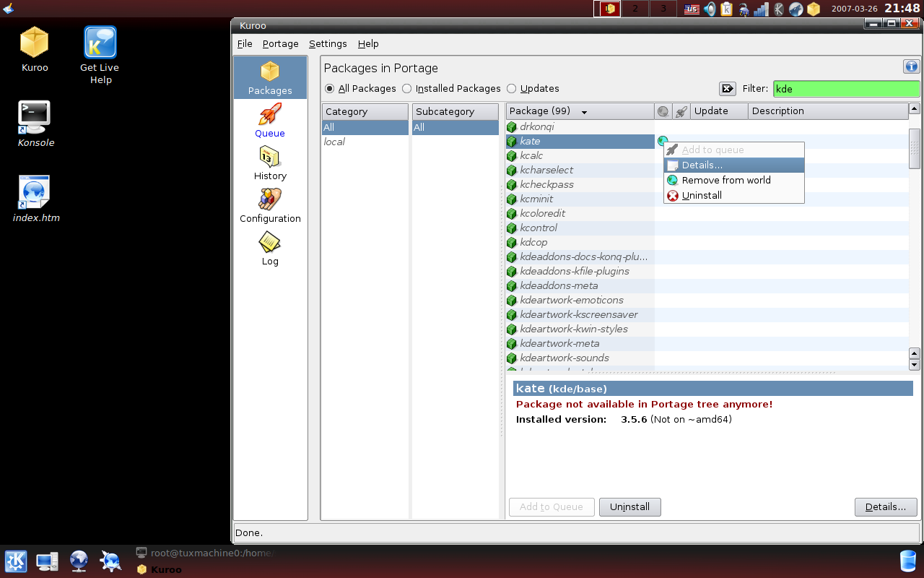This screenshot has height=578, width=924.
Task: Click the blue info icon beside Packages in Portage
Action: pos(911,66)
